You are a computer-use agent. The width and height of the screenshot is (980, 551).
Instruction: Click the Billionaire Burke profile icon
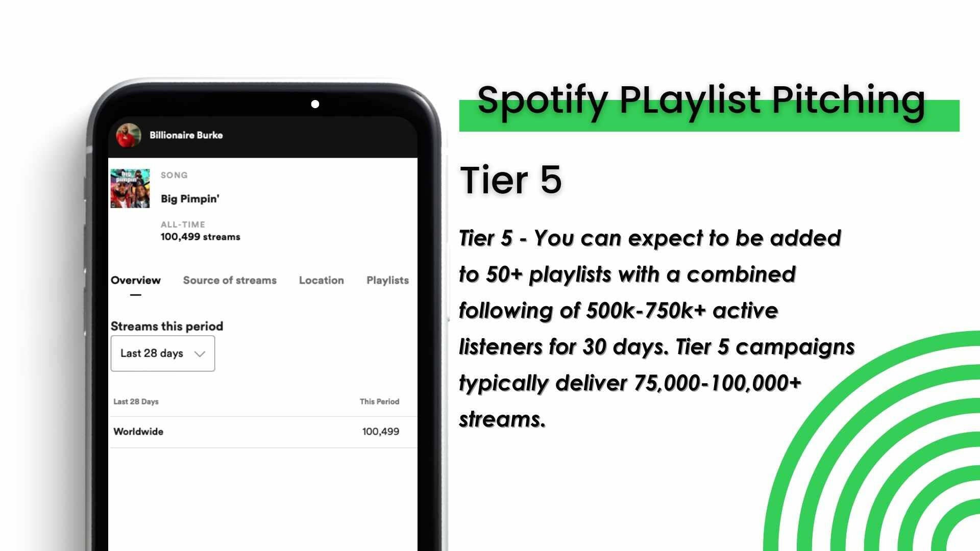129,135
